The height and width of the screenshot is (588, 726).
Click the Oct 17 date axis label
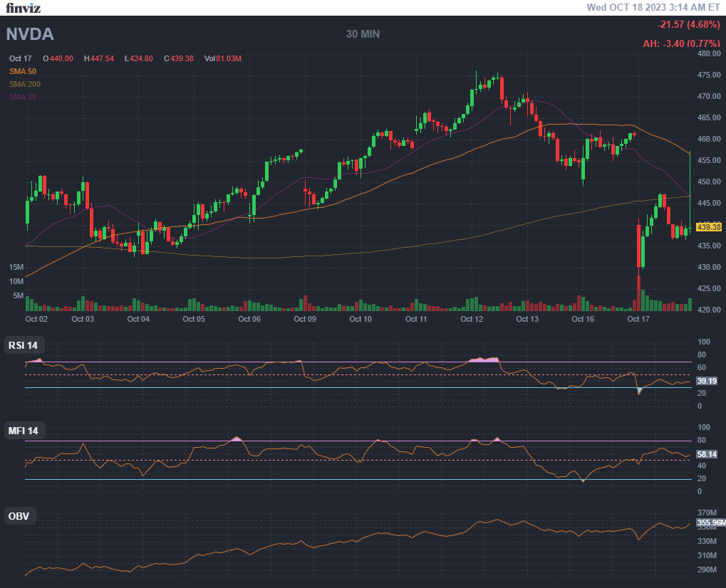tap(638, 320)
